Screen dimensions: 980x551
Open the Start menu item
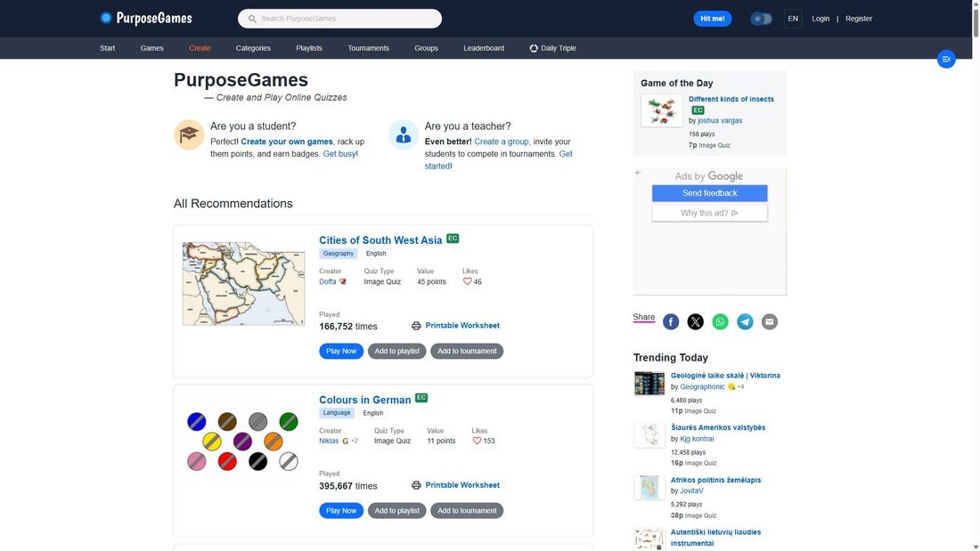click(x=108, y=48)
